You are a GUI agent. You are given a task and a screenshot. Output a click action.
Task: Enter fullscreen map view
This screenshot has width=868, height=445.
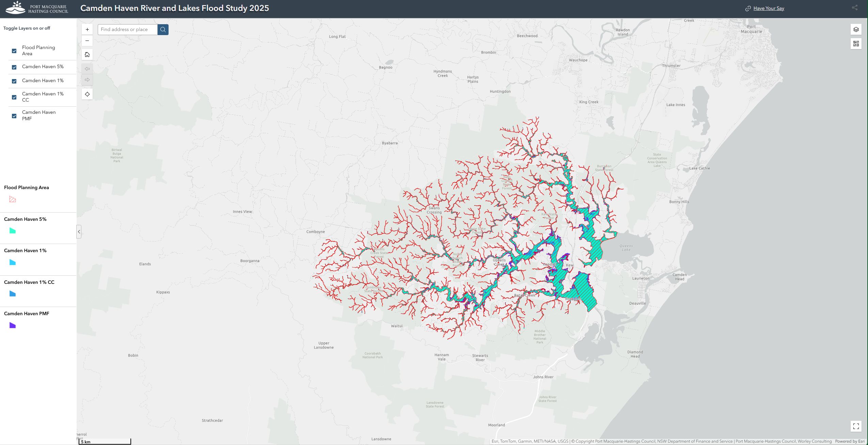coord(856,426)
